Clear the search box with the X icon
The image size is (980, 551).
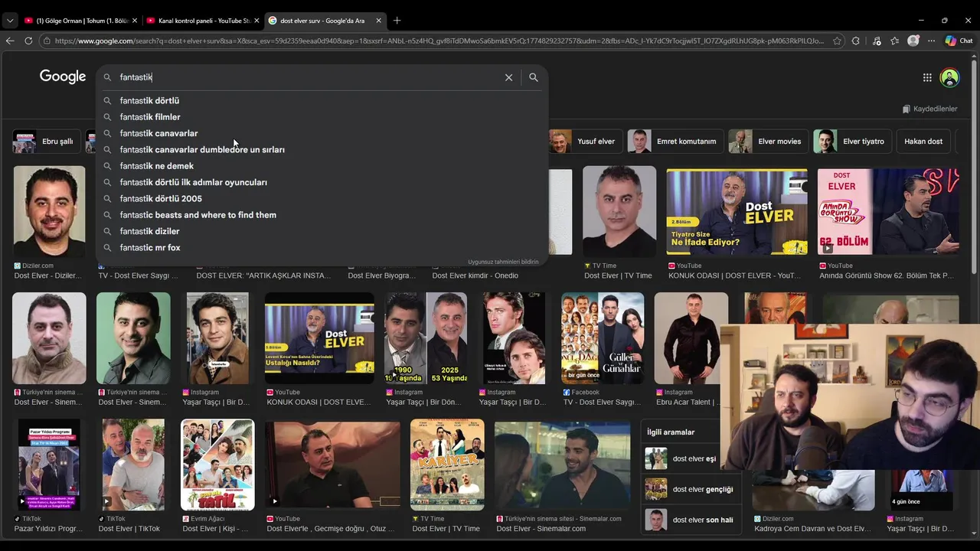[x=508, y=77]
